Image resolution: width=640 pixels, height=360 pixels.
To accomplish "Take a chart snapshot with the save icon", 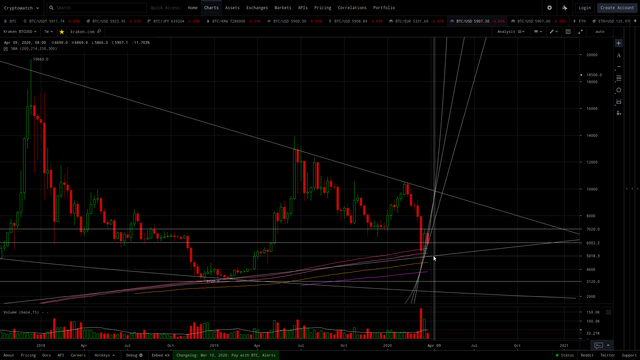I will point(568,32).
